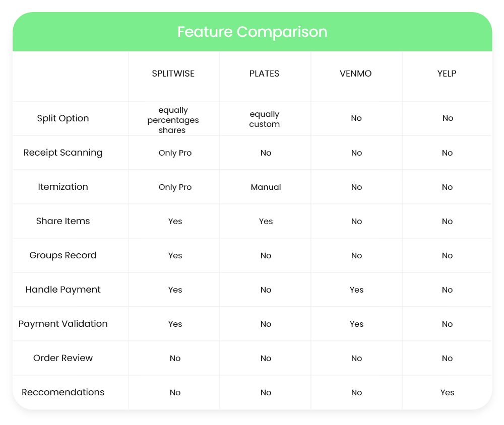Click the 'Manual' Itemization cell
504x425 pixels.
[266, 187]
